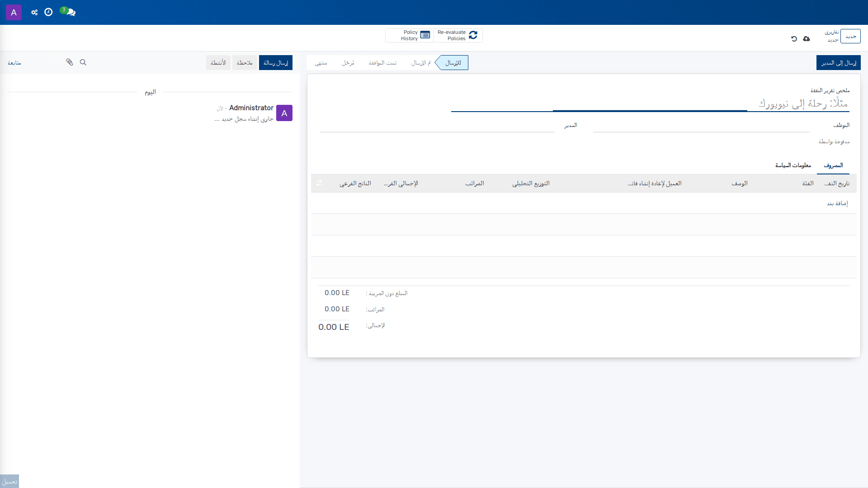Click the ملاحظة log note button
This screenshot has height=488, width=868.
[x=245, y=63]
